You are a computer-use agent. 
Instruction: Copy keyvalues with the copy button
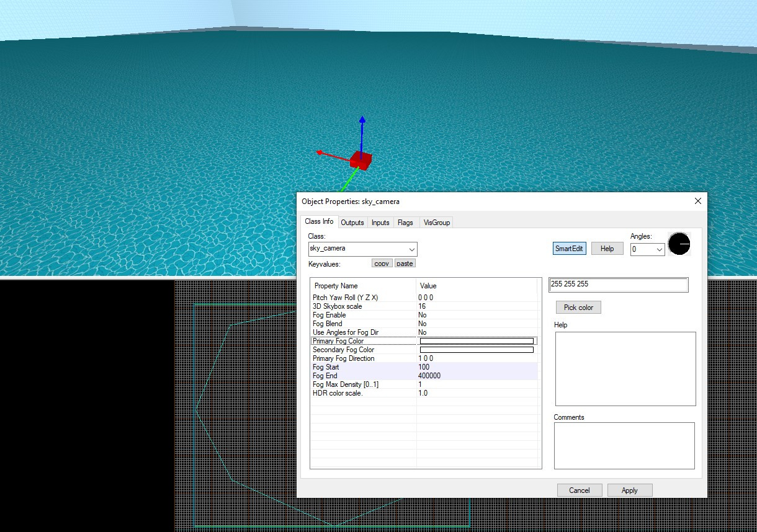coord(382,264)
